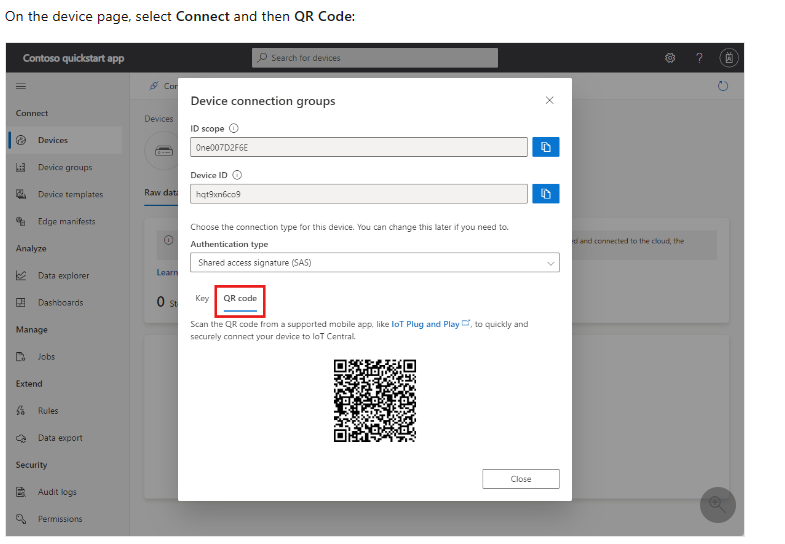Click the Device templates sidebar icon
This screenshot has height=544, width=785.
[x=21, y=194]
